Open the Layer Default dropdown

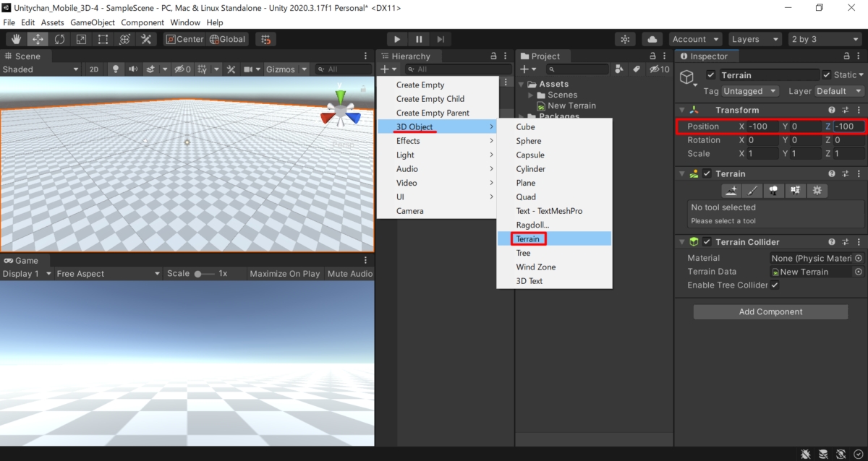point(839,91)
